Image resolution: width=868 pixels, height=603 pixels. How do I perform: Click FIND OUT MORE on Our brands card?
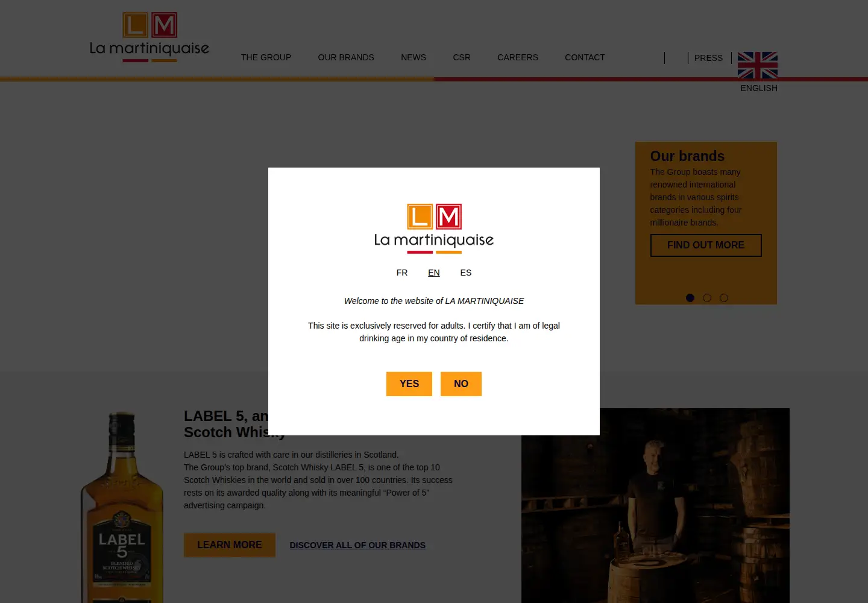click(x=706, y=245)
